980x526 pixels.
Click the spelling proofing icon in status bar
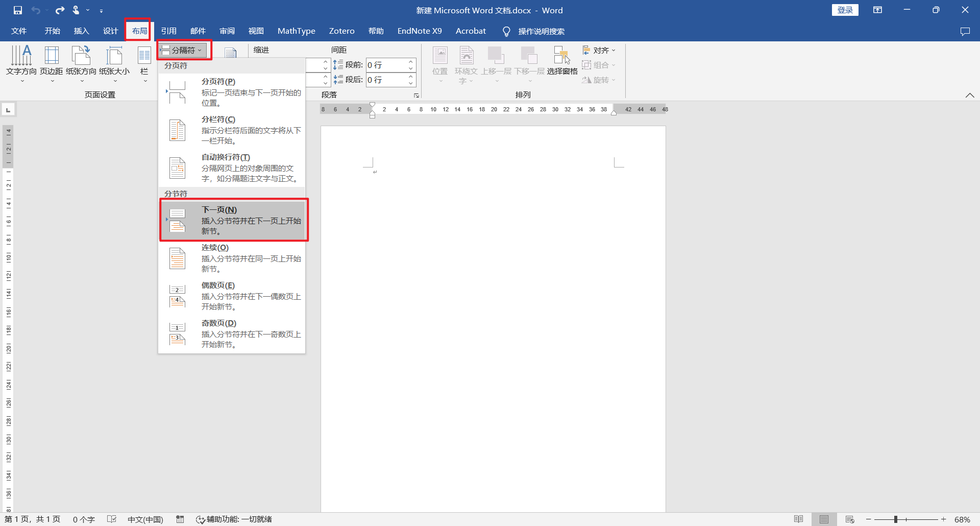click(112, 519)
